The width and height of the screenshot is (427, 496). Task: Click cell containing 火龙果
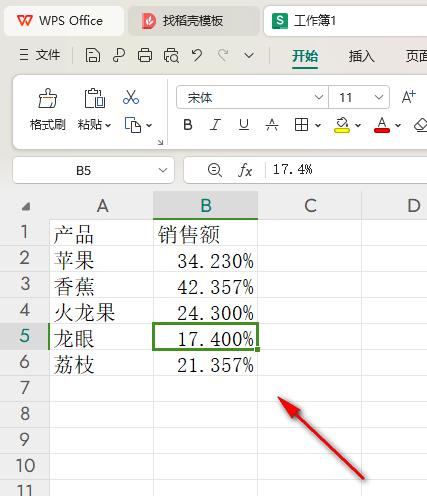102,311
